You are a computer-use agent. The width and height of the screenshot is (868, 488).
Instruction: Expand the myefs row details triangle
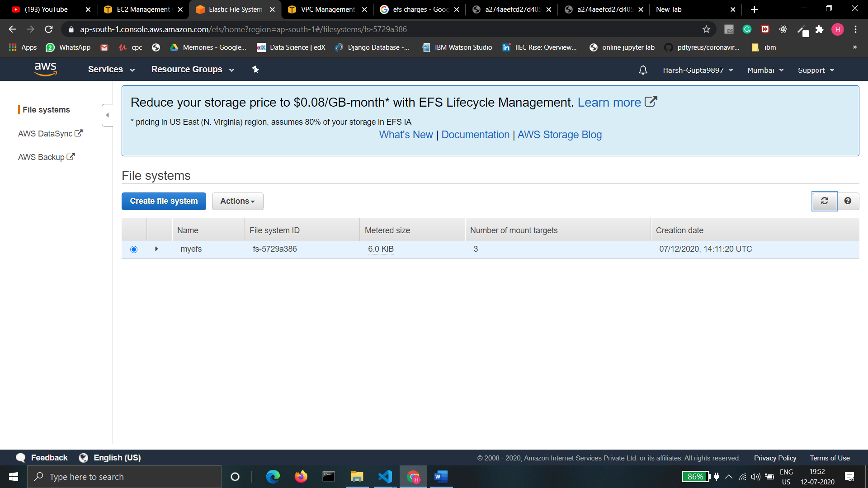click(156, 249)
